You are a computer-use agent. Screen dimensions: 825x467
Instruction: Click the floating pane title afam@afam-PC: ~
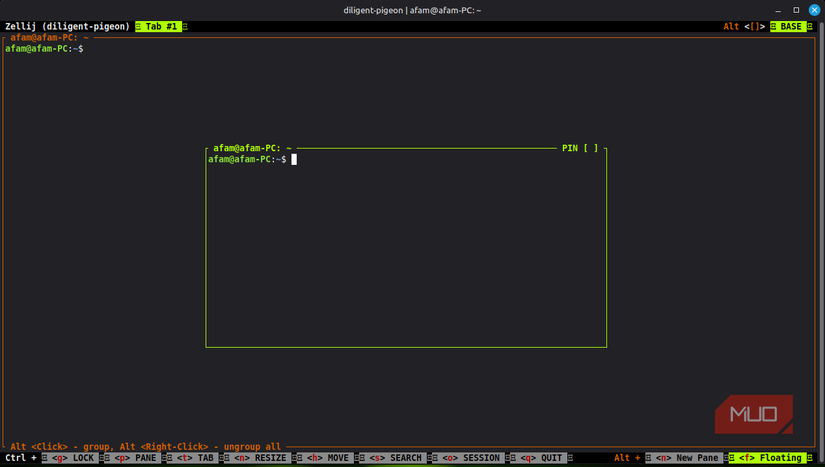(x=252, y=148)
